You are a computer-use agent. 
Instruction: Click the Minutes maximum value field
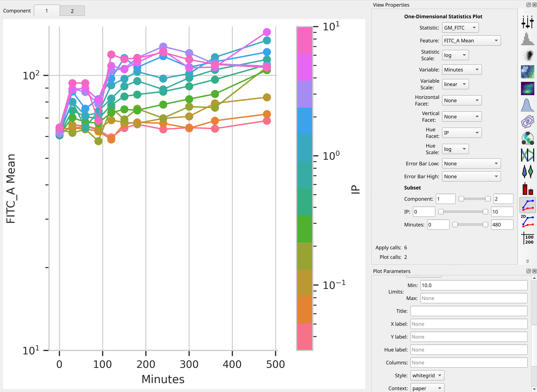(502, 225)
